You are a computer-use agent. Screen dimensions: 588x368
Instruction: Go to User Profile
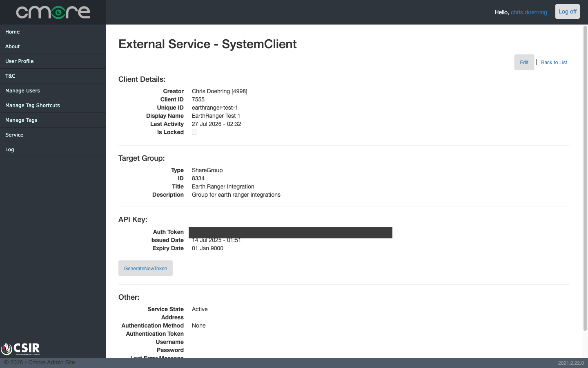click(53, 61)
